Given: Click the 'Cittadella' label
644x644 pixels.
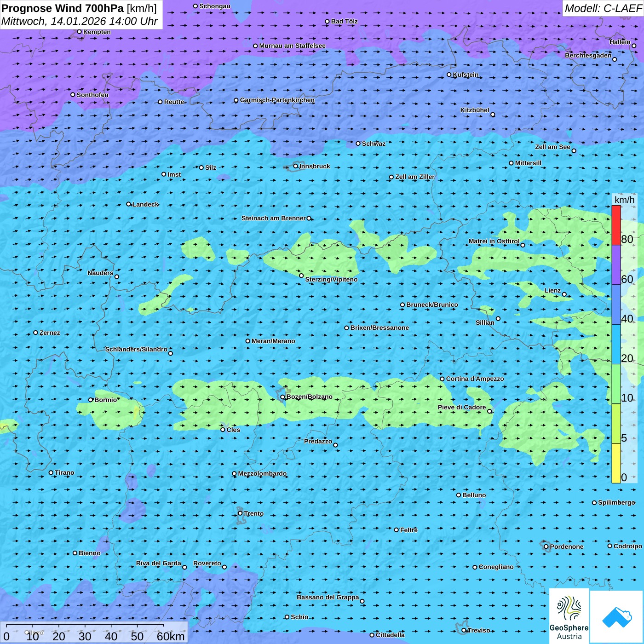Looking at the screenshot, I should 391,635.
